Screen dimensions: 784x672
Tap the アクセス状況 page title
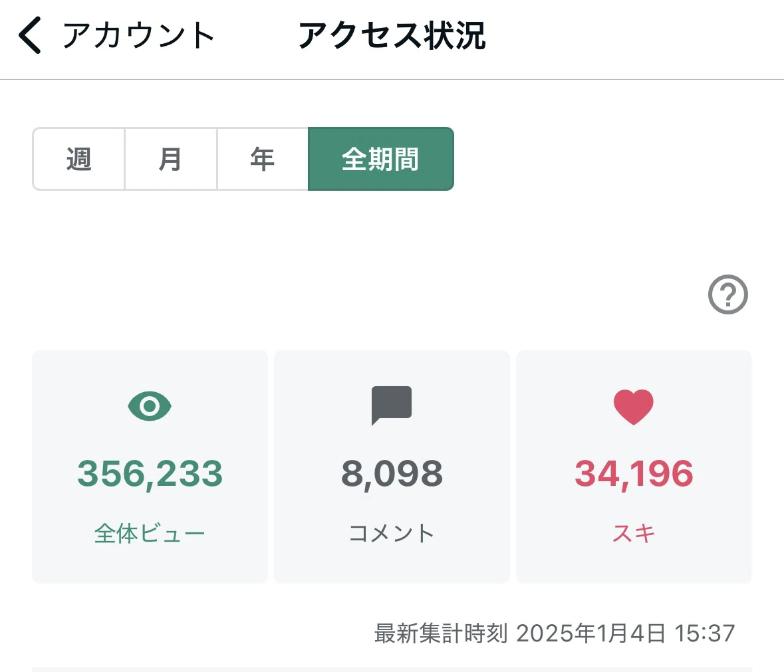pyautogui.click(x=392, y=35)
